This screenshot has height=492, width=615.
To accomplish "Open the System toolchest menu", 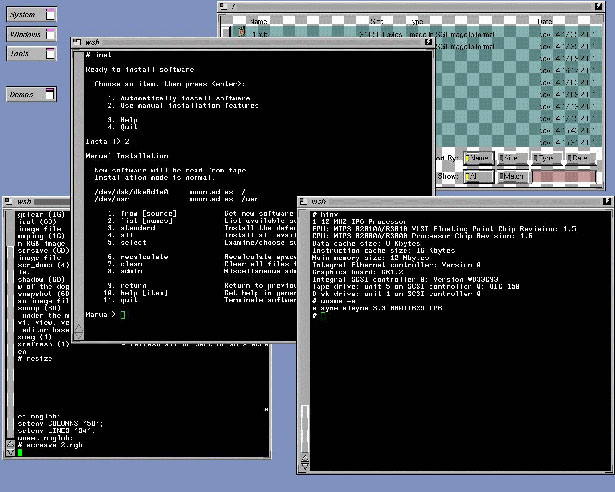I will pos(31,15).
